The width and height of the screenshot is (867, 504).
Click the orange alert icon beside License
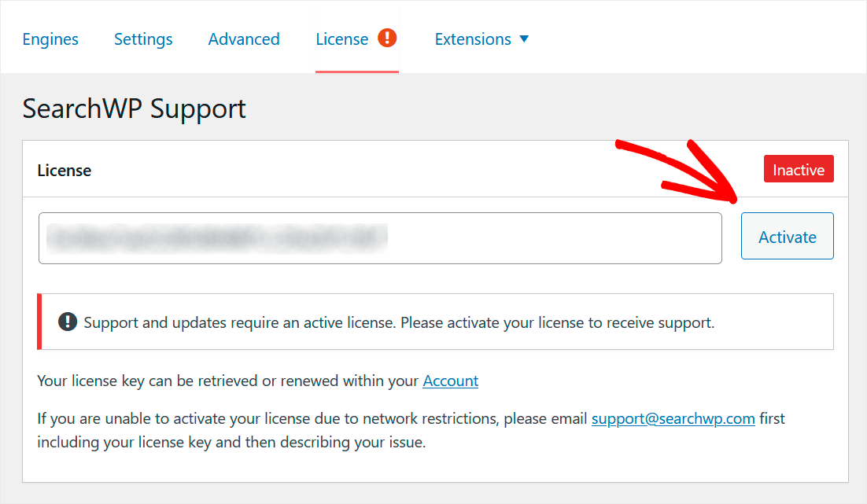point(387,38)
